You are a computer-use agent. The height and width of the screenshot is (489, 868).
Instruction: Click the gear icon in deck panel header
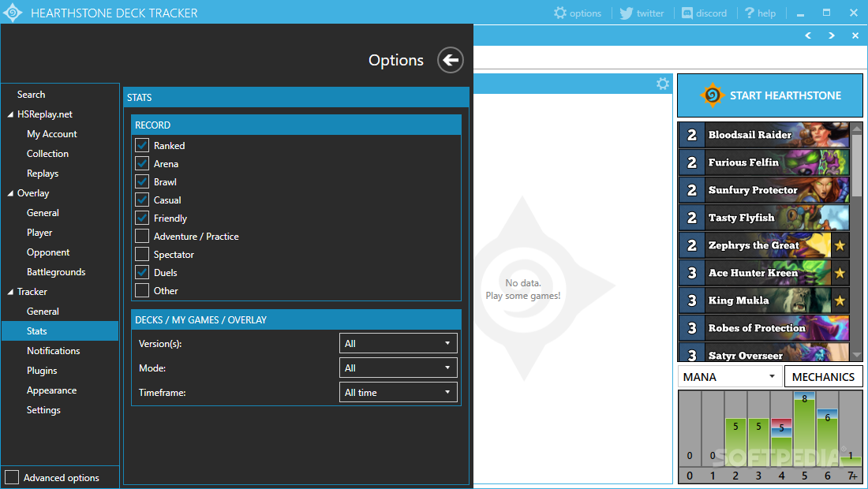pyautogui.click(x=663, y=84)
